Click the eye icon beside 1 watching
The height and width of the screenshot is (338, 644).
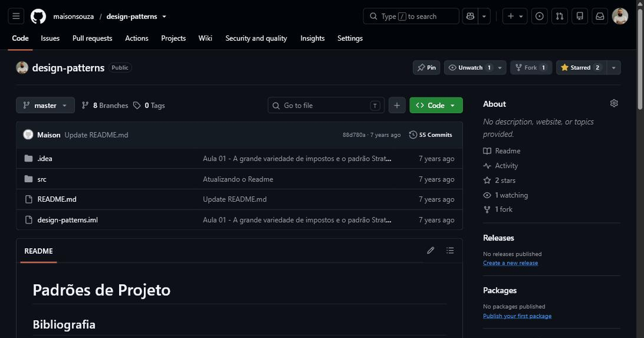(x=487, y=195)
